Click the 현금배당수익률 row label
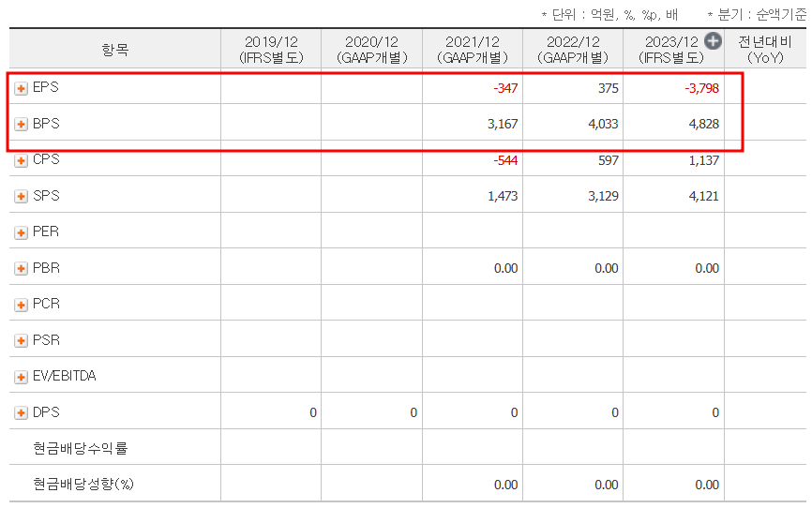This screenshot has height=508, width=812. coord(81,448)
